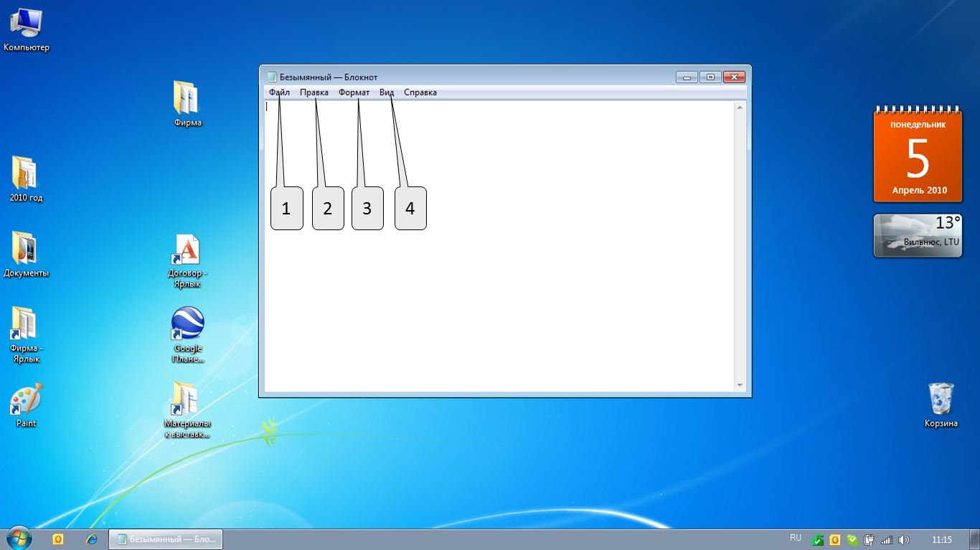Open the volume control in system tray
The height and width of the screenshot is (550, 980).
903,539
